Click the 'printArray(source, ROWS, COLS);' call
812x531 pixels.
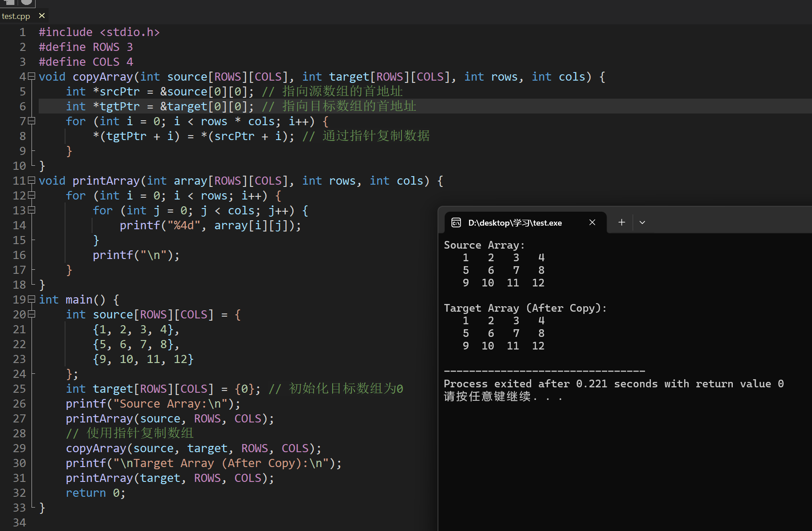[x=170, y=419]
